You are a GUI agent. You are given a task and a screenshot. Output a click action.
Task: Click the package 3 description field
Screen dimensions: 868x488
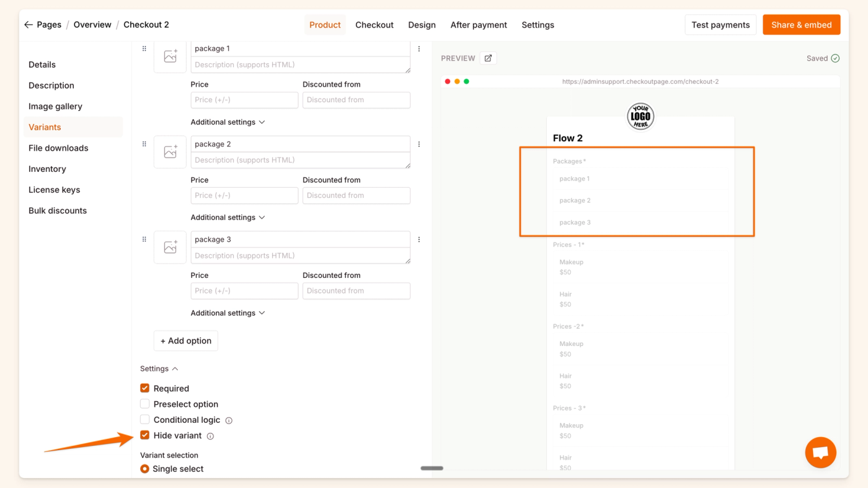[x=301, y=255]
